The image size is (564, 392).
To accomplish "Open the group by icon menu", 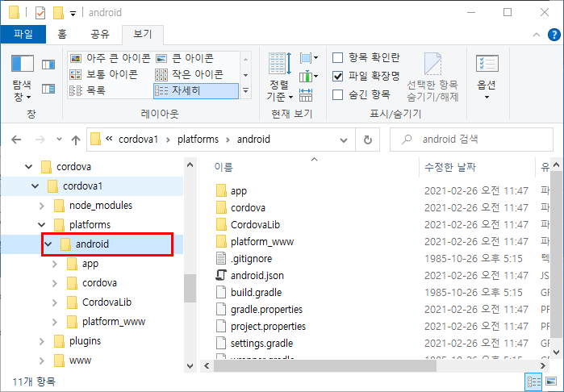I will [x=308, y=58].
